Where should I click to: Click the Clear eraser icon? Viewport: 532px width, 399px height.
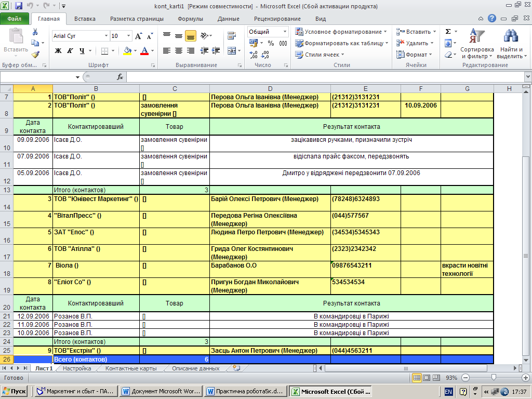[x=448, y=55]
